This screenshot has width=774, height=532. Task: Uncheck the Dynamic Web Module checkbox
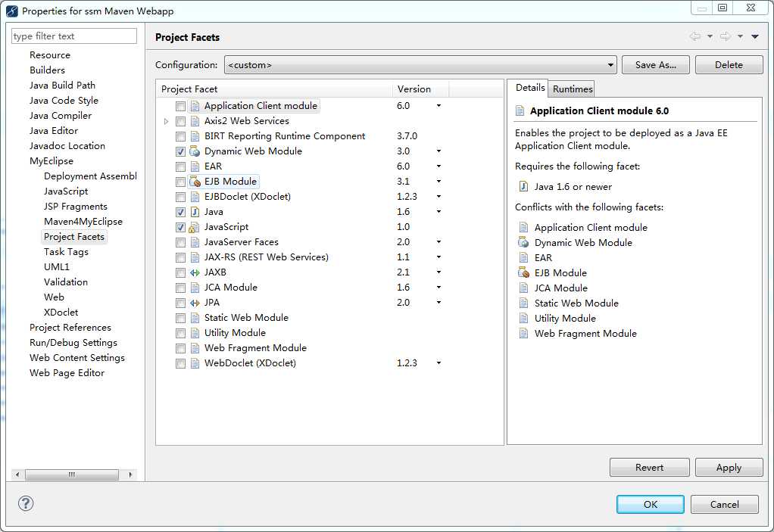(x=181, y=151)
